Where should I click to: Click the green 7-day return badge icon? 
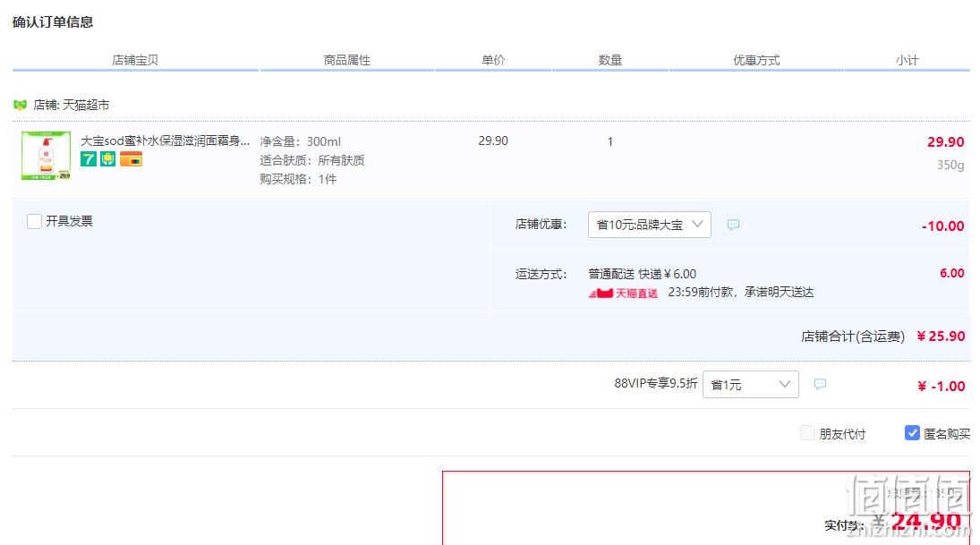click(x=88, y=159)
